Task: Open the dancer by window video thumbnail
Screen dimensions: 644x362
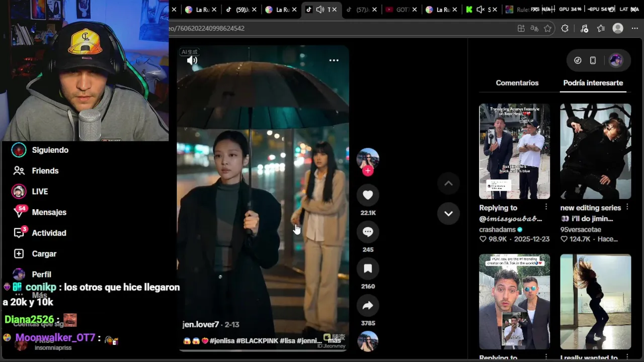Action: [x=595, y=302]
